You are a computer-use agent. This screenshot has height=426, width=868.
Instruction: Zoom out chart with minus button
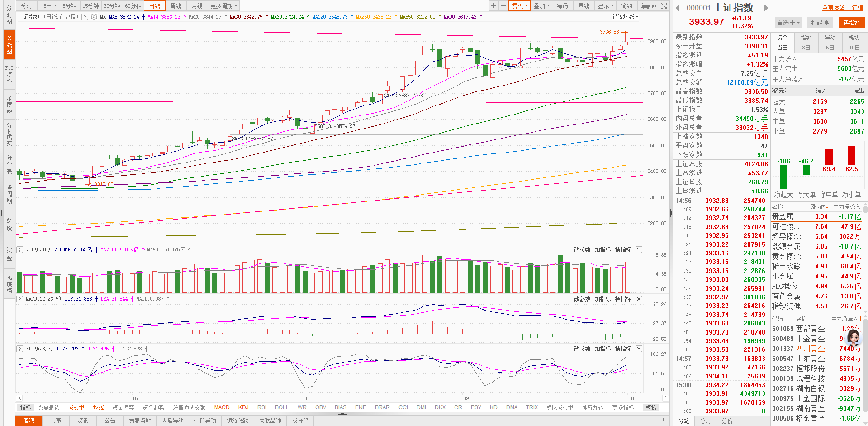(x=503, y=6)
